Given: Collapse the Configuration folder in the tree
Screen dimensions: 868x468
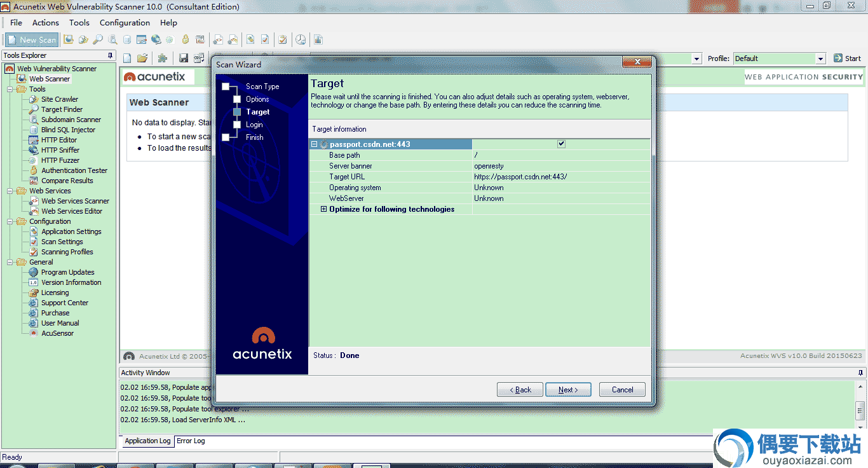Looking at the screenshot, I should (10, 221).
